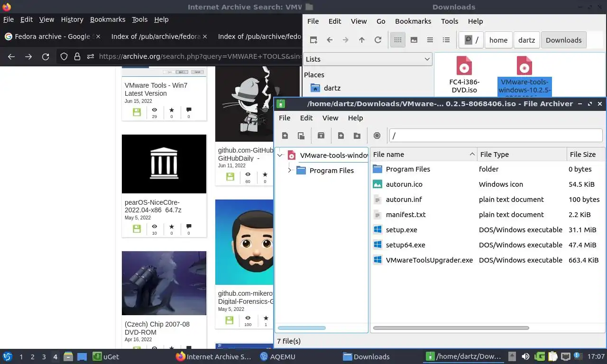Expand the Program Files tree node
Viewport: 607px width, 364px height.
point(289,170)
